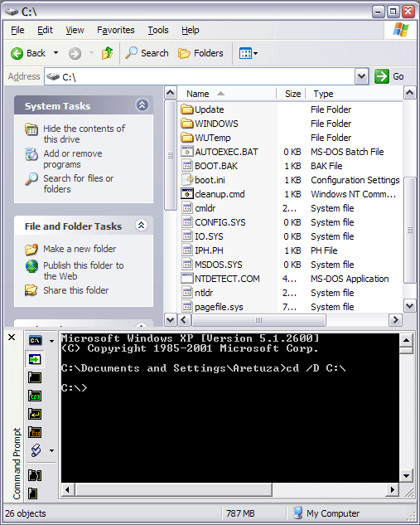Click the split console icon
The width and height of the screenshot is (420, 525).
tap(35, 475)
